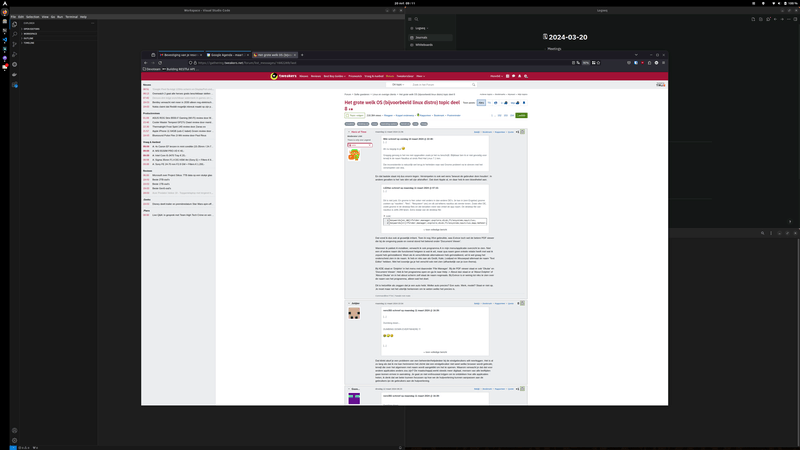800x450 pixels.
Task: Open Firefox extensions toolbar icon
Action: (649, 63)
